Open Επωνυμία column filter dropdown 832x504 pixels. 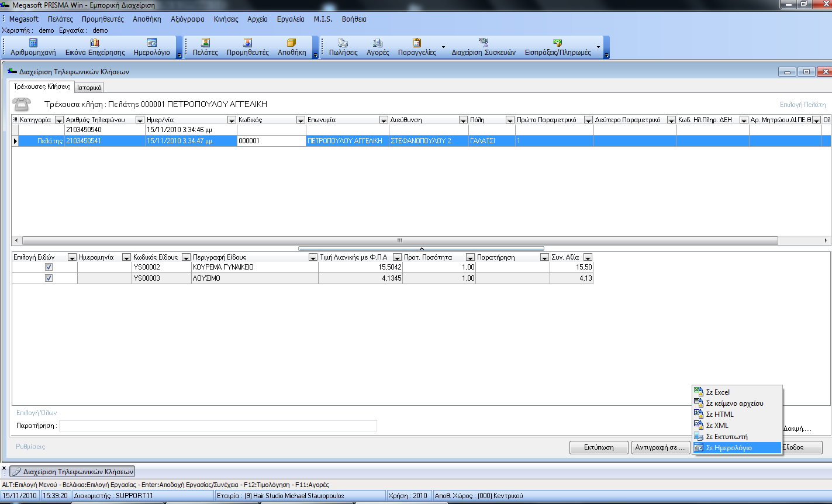click(384, 120)
